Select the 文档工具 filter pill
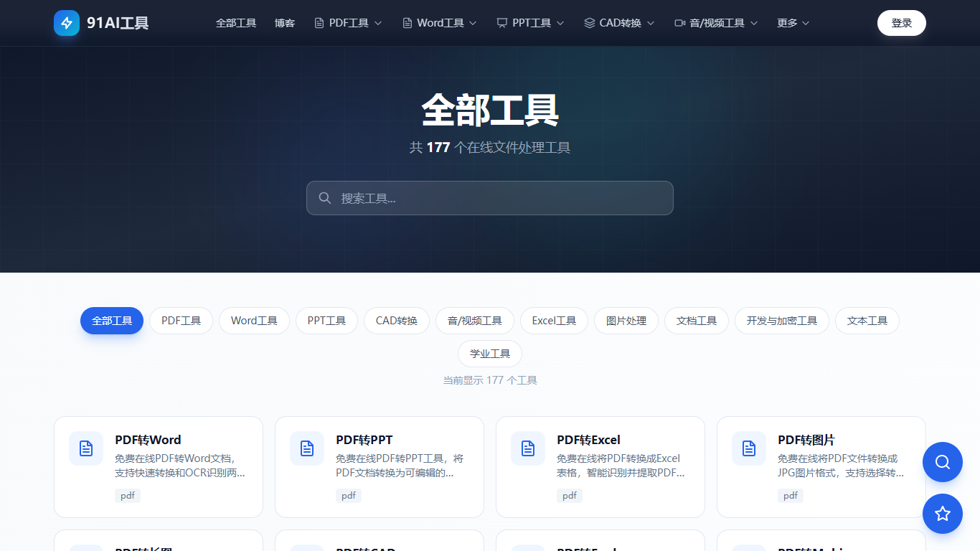This screenshot has height=551, width=980. 697,321
